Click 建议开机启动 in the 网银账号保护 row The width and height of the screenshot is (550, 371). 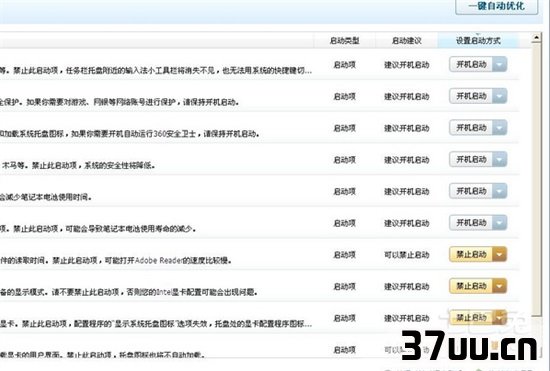pos(407,96)
